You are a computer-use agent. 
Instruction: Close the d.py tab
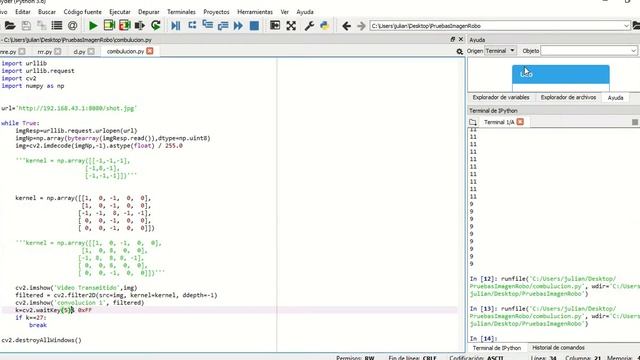tap(91, 51)
